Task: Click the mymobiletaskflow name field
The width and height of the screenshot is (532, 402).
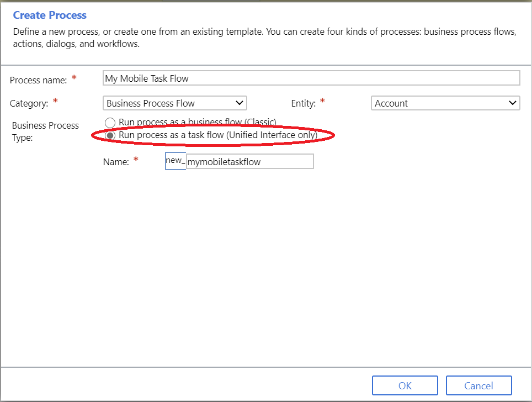Action: click(249, 162)
